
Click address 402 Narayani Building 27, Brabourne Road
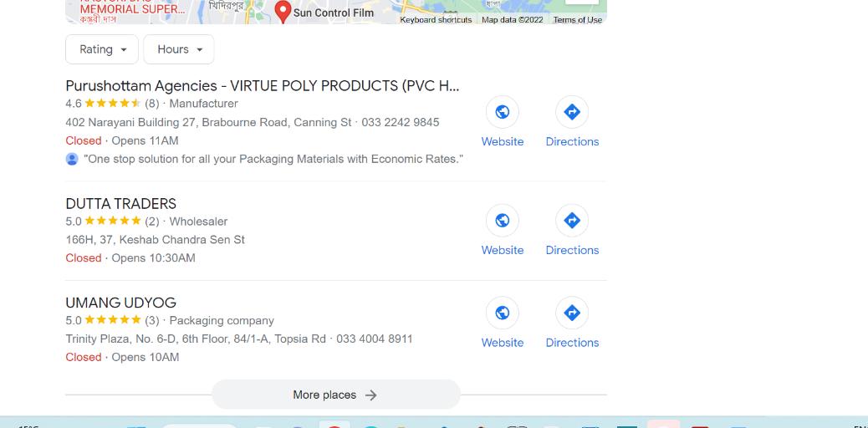tap(208, 122)
